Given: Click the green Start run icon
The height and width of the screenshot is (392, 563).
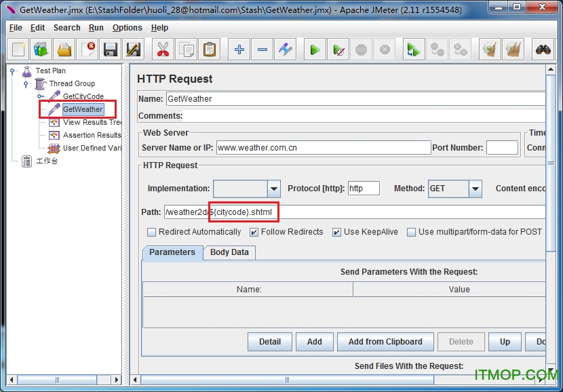Looking at the screenshot, I should click(314, 50).
